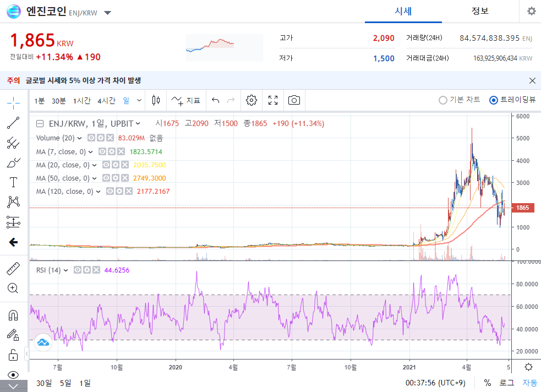Open page settings gear at top right
The width and height of the screenshot is (541, 392).
[531, 11]
